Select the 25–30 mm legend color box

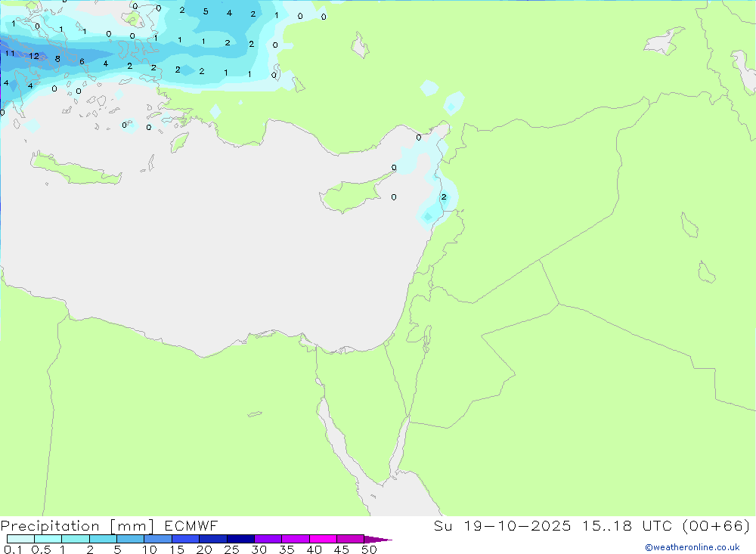pyautogui.click(x=240, y=539)
